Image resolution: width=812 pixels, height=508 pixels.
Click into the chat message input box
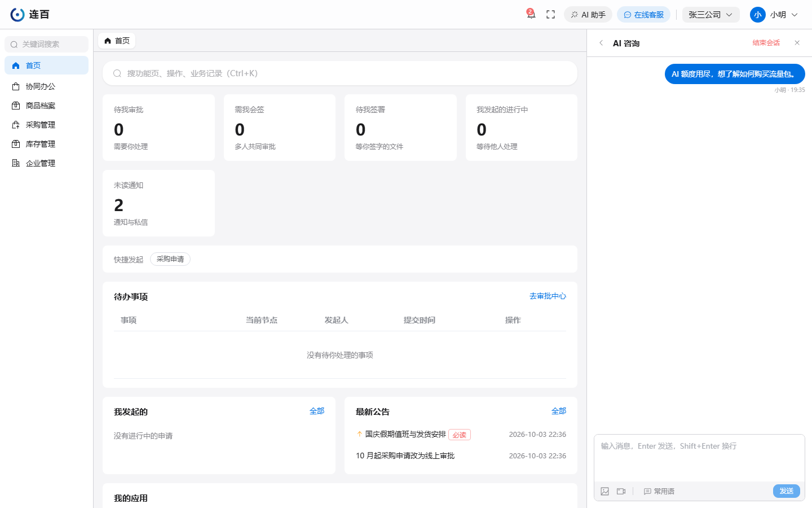pos(699,458)
